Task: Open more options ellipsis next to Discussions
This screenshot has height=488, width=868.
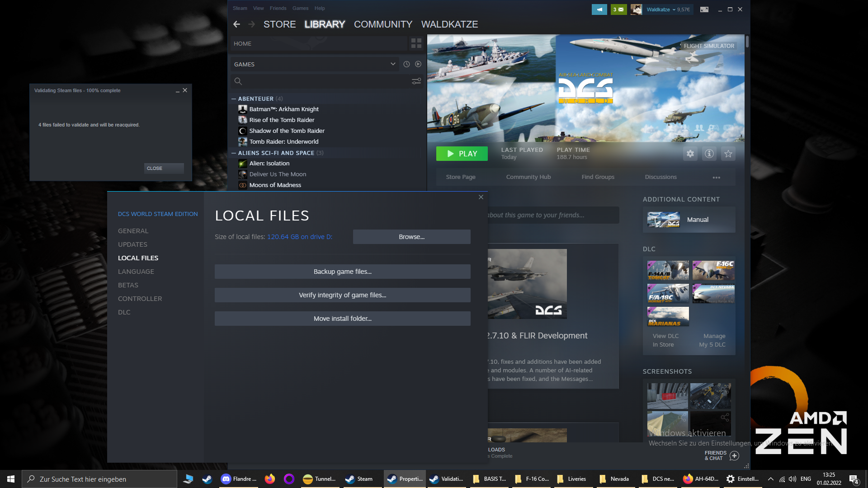Action: click(716, 177)
